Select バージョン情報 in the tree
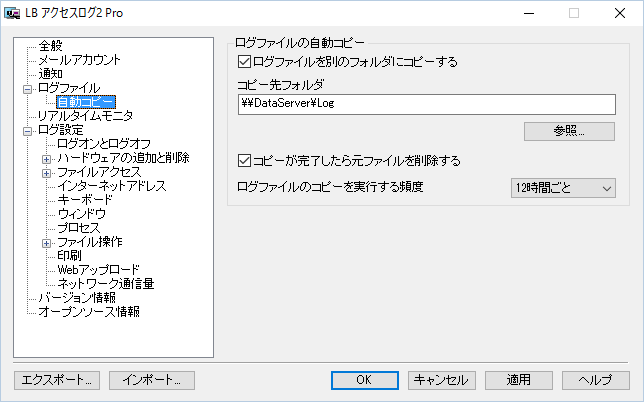The width and height of the screenshot is (644, 402). (76, 298)
